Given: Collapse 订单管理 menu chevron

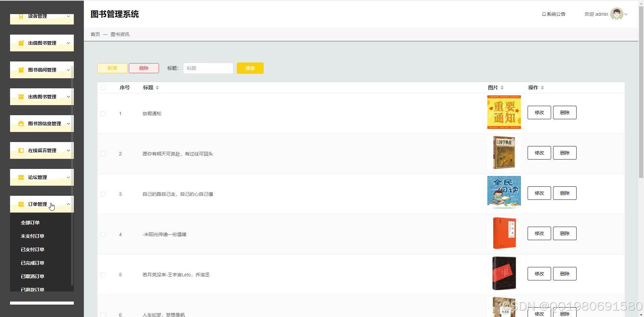Looking at the screenshot, I should [x=68, y=204].
